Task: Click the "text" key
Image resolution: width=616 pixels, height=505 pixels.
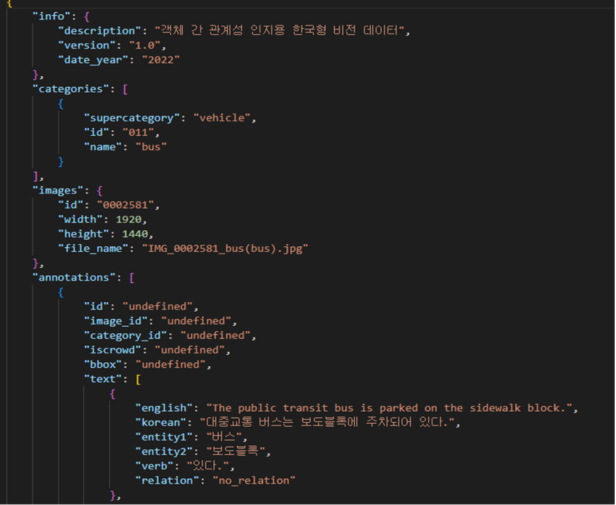Action: click(x=103, y=379)
